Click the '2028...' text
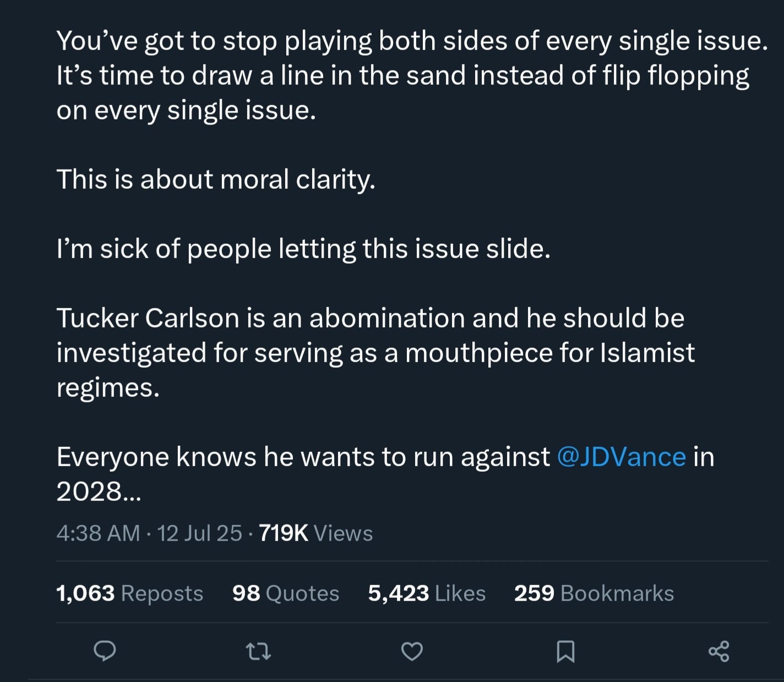Image resolution: width=784 pixels, height=682 pixels. pos(99,492)
